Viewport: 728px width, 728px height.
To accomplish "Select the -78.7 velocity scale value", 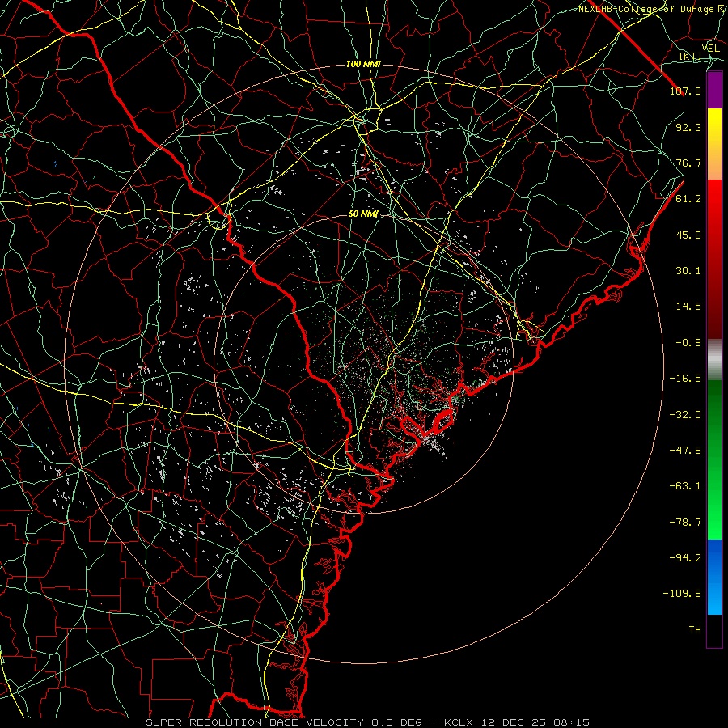I will tap(685, 523).
